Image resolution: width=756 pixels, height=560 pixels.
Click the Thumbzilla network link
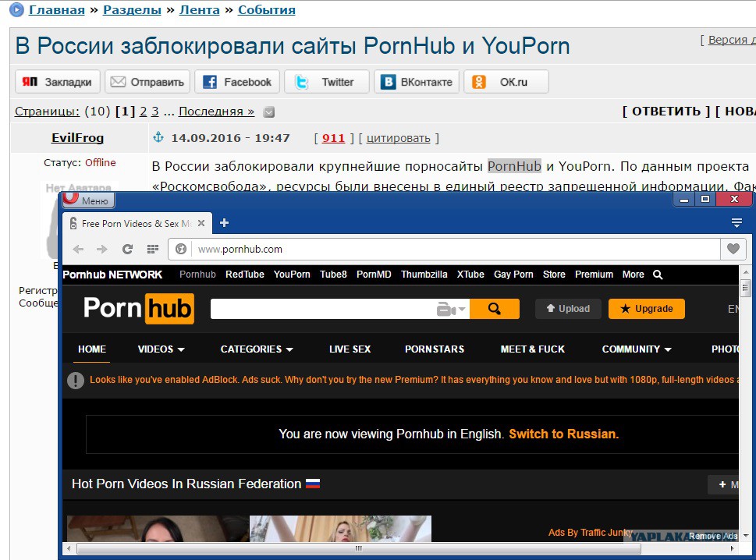coord(424,275)
